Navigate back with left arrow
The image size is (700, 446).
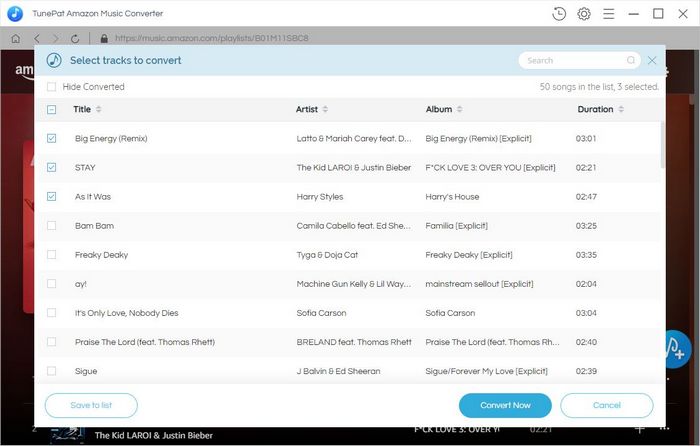(x=37, y=38)
